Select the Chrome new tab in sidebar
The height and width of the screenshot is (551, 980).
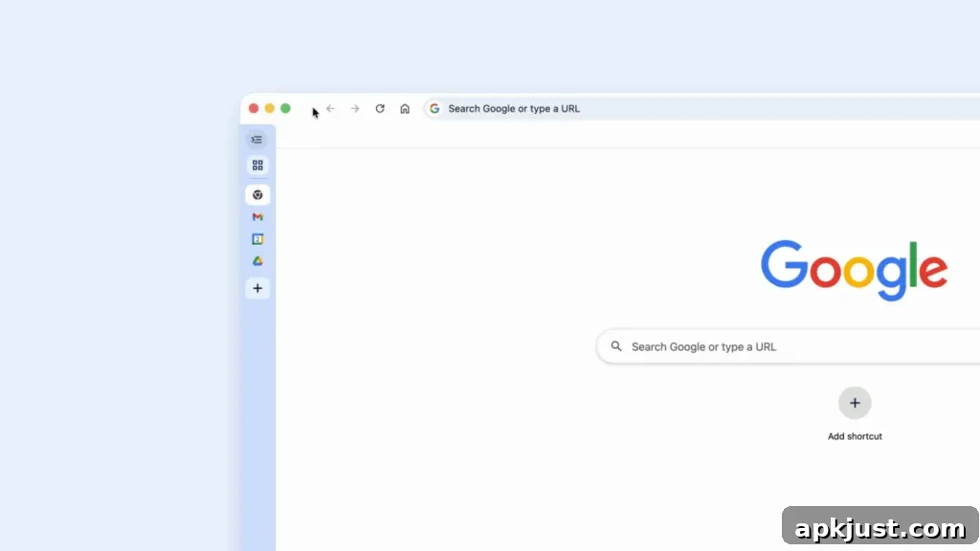[x=257, y=195]
